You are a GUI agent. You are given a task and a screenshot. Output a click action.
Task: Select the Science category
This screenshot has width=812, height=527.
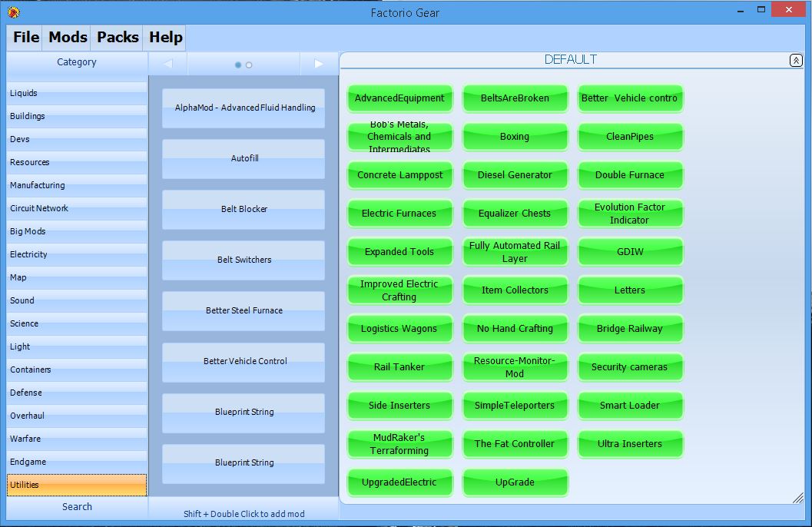coord(77,323)
